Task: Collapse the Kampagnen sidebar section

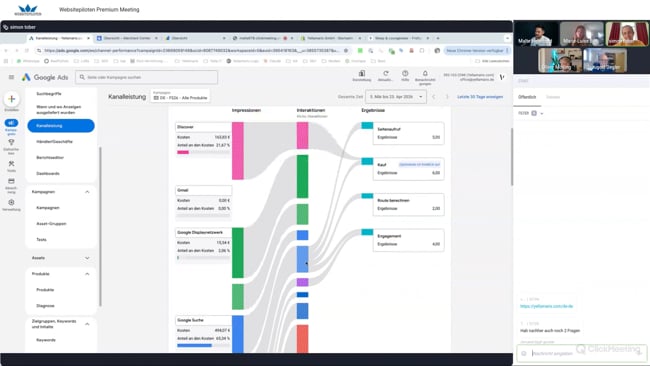Action: (x=87, y=192)
